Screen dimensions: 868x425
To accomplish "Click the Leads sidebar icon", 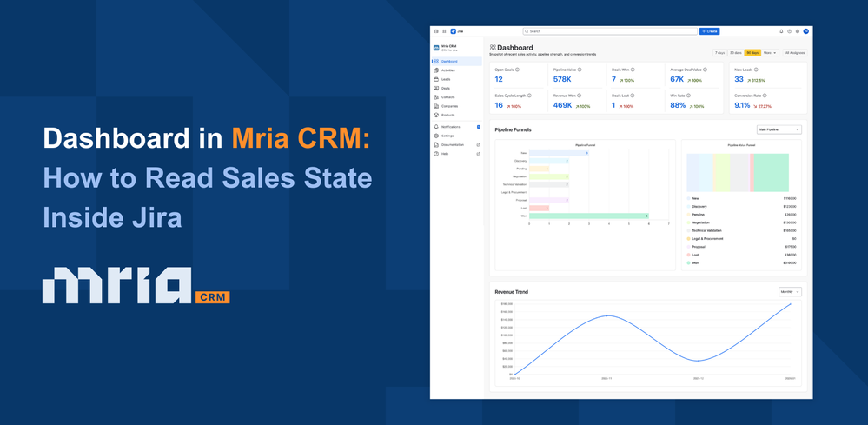I will point(436,79).
